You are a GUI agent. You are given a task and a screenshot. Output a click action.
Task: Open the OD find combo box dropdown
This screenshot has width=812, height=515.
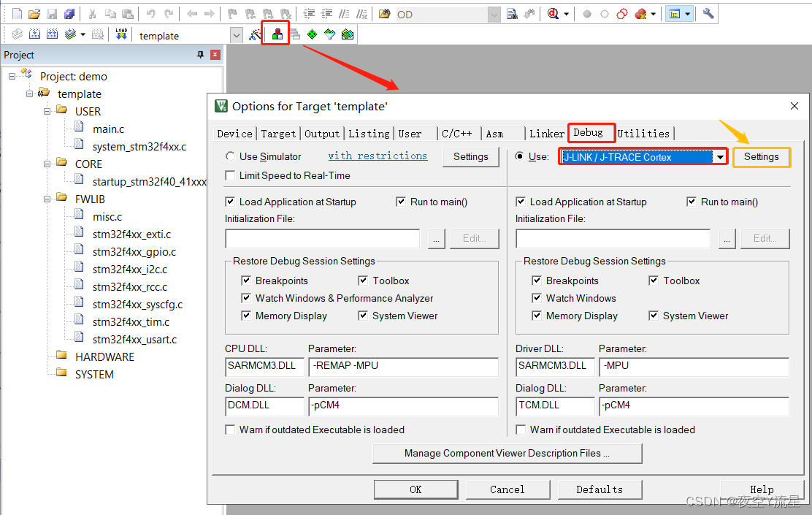494,15
